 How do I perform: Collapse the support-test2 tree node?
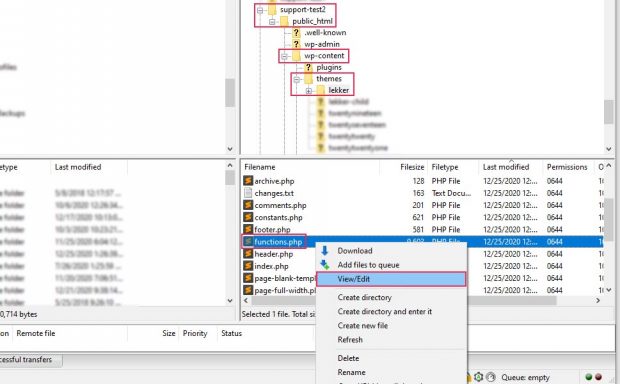coord(260,10)
